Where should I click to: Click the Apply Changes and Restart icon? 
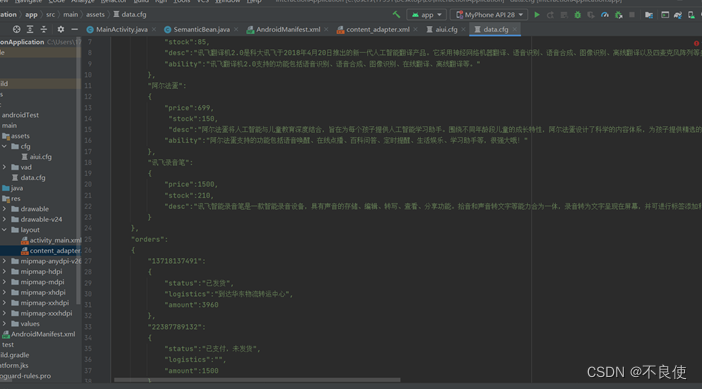pos(550,15)
